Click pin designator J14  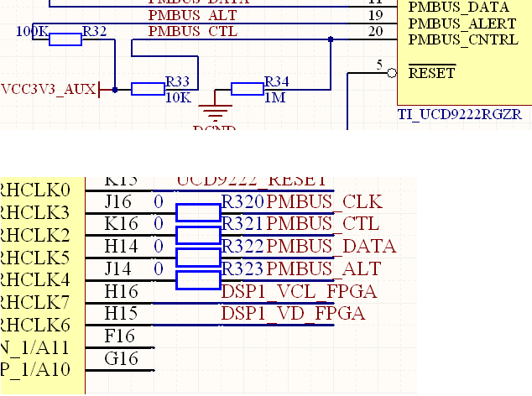[117, 268]
